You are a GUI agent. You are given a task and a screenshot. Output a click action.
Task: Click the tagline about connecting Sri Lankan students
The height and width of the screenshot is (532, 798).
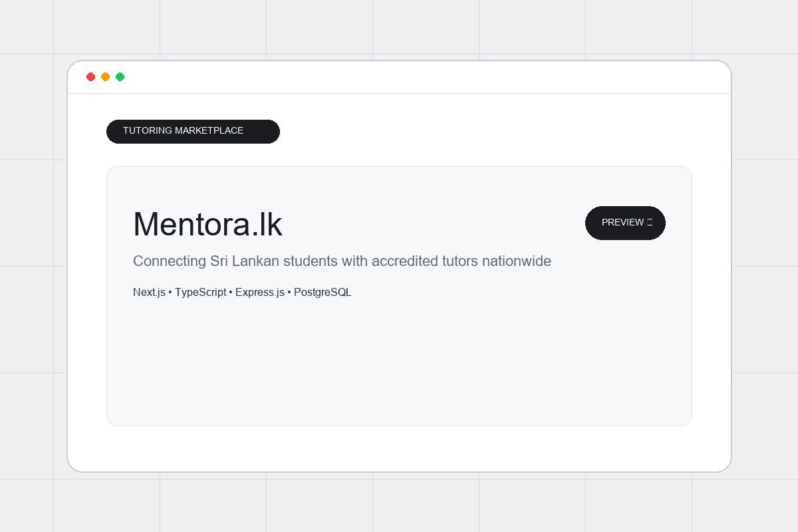point(342,261)
